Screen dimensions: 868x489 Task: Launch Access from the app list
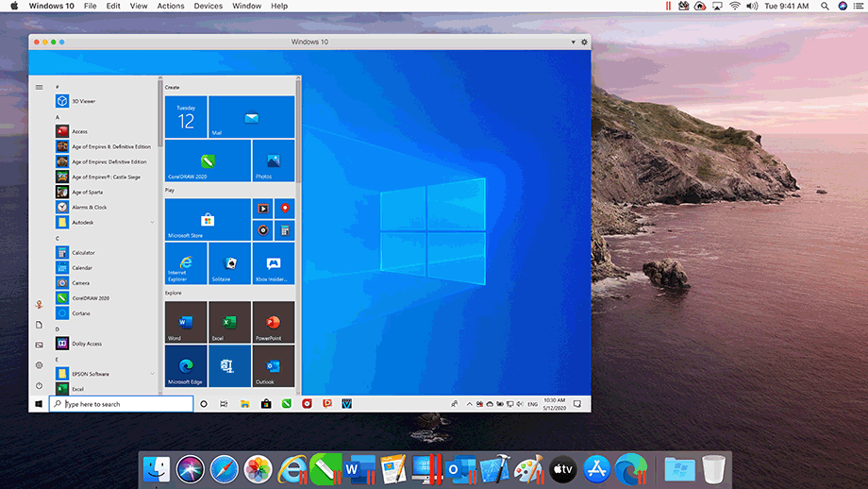tap(72, 132)
